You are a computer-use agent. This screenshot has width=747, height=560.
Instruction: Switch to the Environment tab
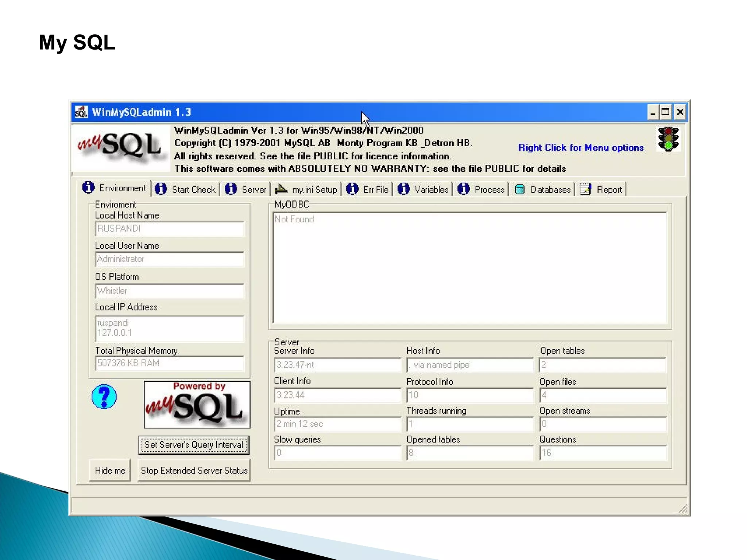pyautogui.click(x=114, y=188)
